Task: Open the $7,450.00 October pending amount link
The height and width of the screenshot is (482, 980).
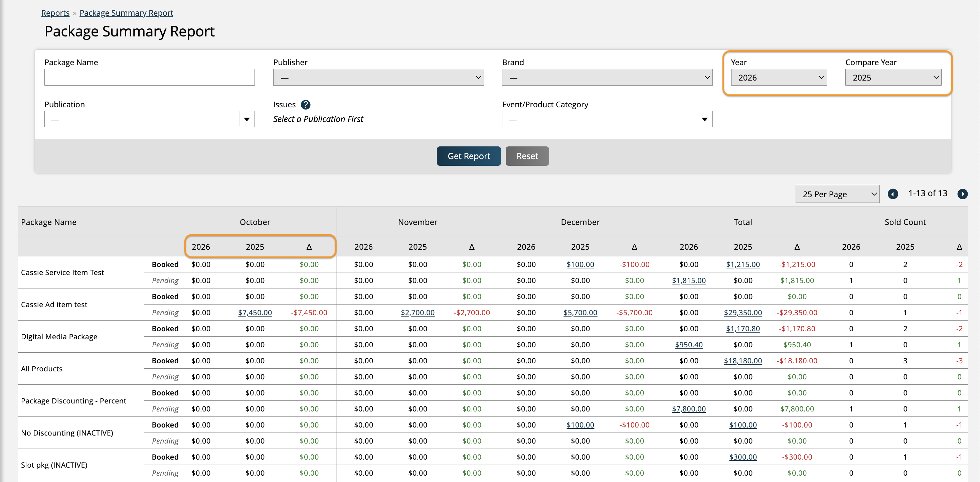Action: pos(255,313)
